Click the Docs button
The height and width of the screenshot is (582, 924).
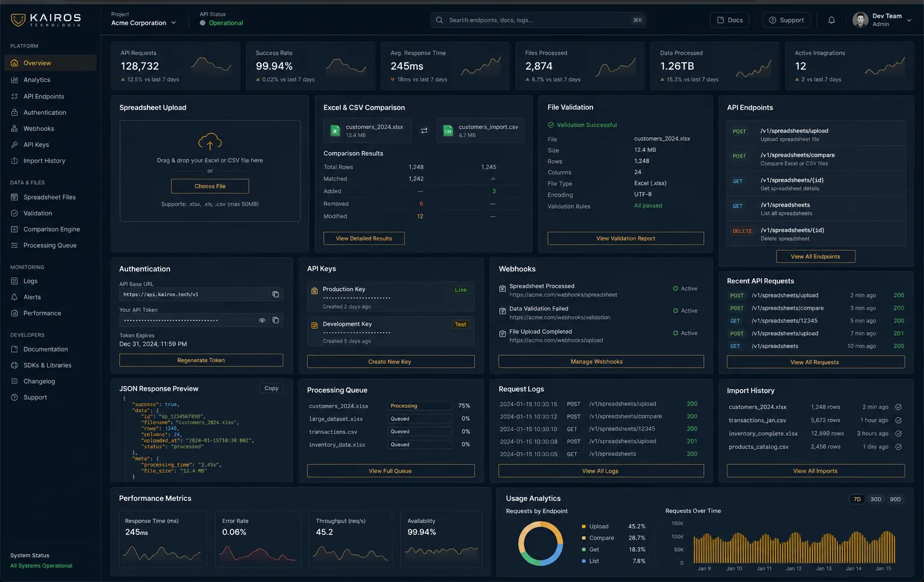(730, 20)
